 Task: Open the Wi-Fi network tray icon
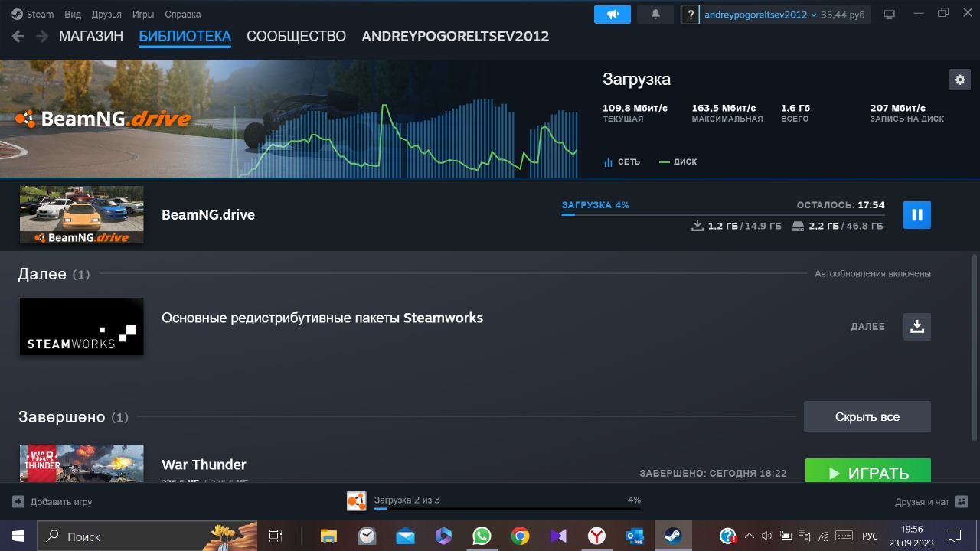824,536
